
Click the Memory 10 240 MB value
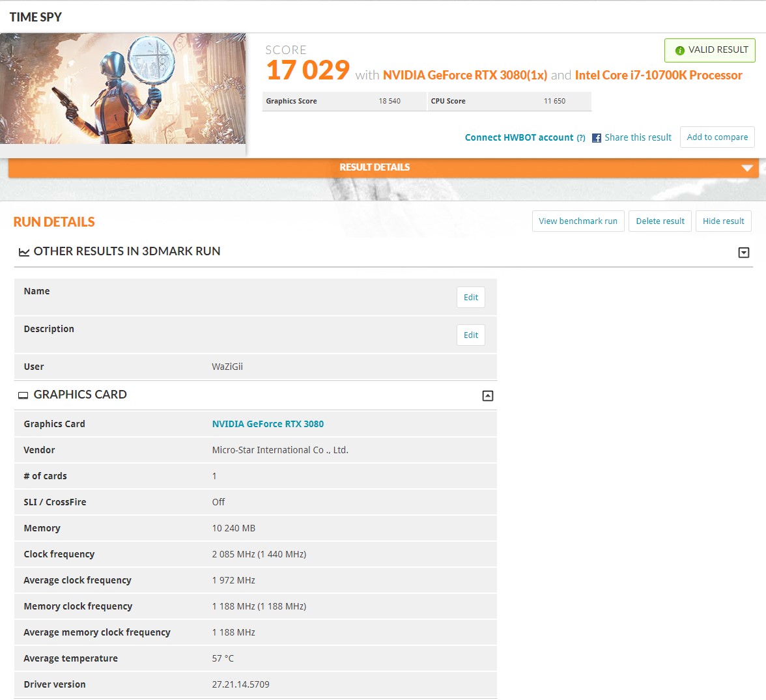[233, 528]
